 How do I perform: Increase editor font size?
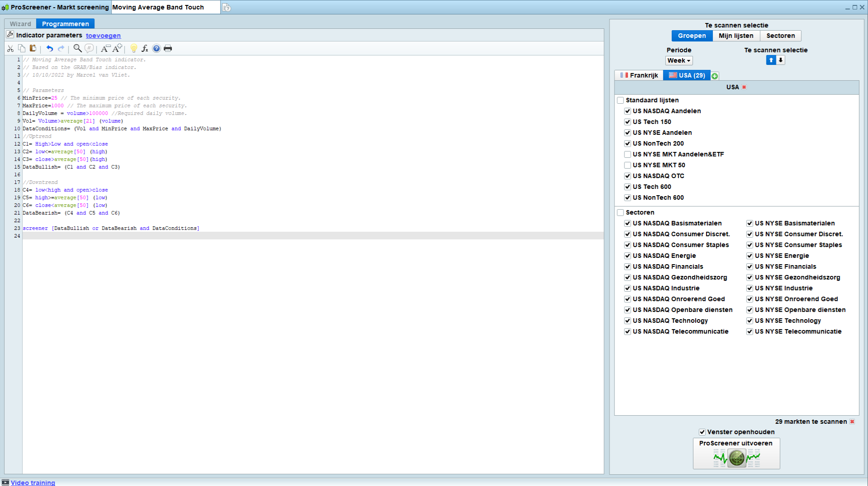(x=117, y=48)
